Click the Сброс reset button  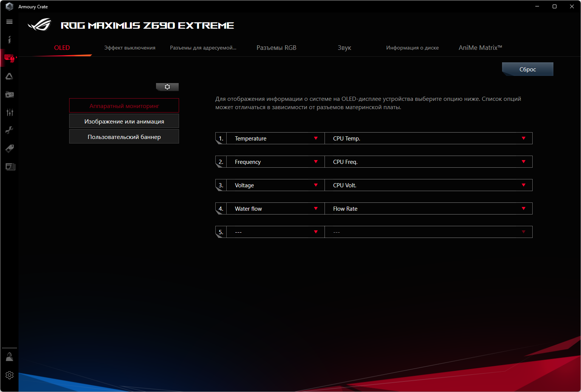(x=528, y=69)
